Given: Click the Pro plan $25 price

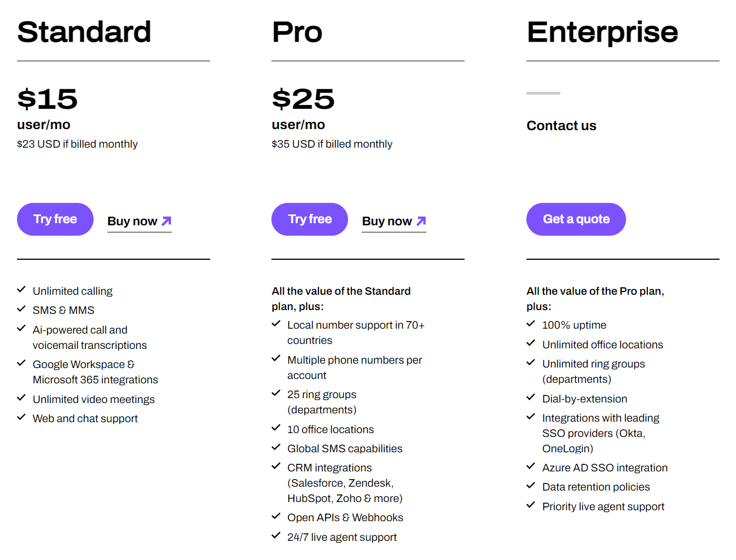Looking at the screenshot, I should click(303, 99).
